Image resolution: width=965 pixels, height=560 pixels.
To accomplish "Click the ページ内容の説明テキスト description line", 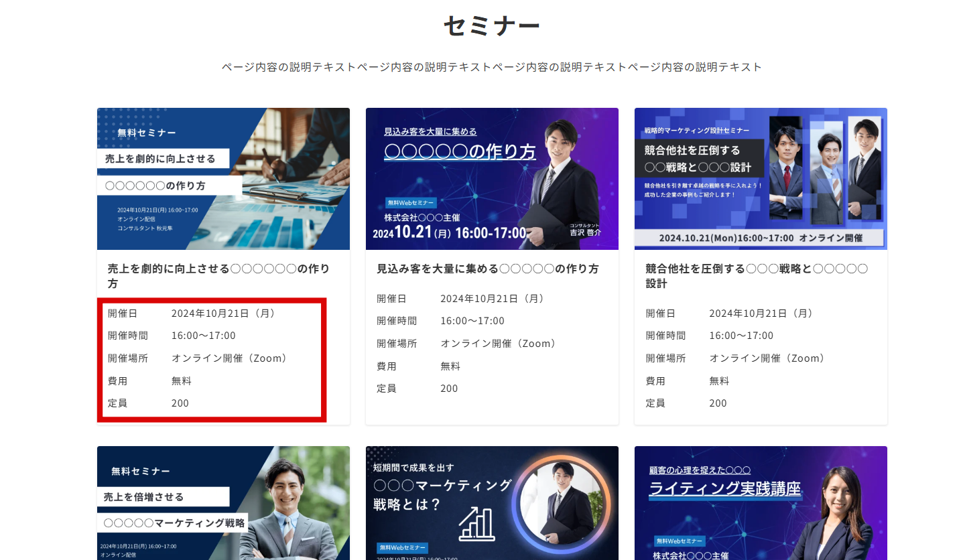I will [492, 67].
